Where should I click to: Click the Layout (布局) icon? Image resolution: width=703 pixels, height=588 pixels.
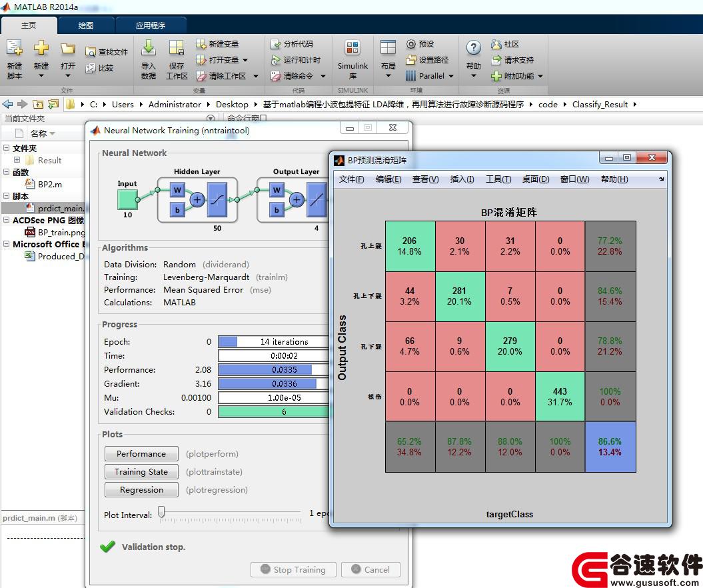tap(388, 47)
